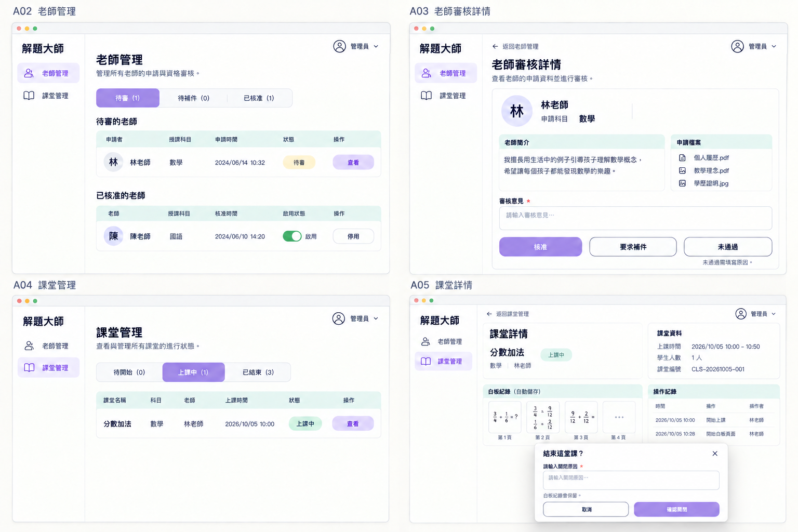Toggle 啟用 switch for 陳老師
The height and width of the screenshot is (532, 798).
[x=292, y=236]
